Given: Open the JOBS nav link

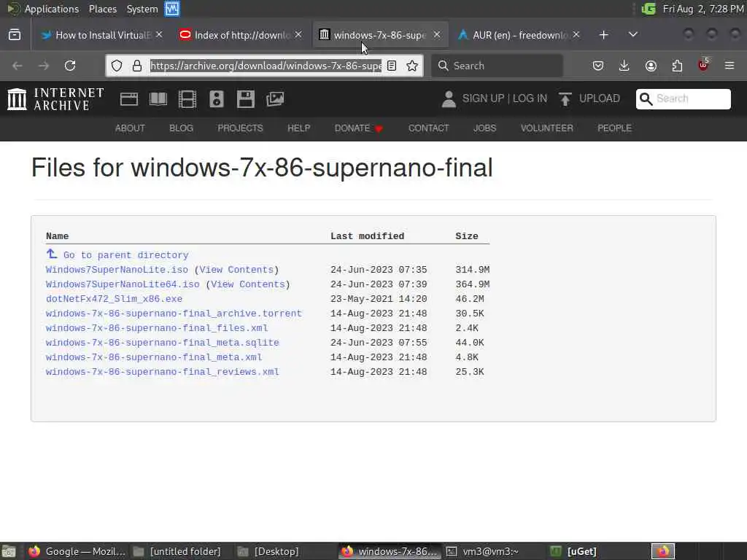Looking at the screenshot, I should pos(484,128).
